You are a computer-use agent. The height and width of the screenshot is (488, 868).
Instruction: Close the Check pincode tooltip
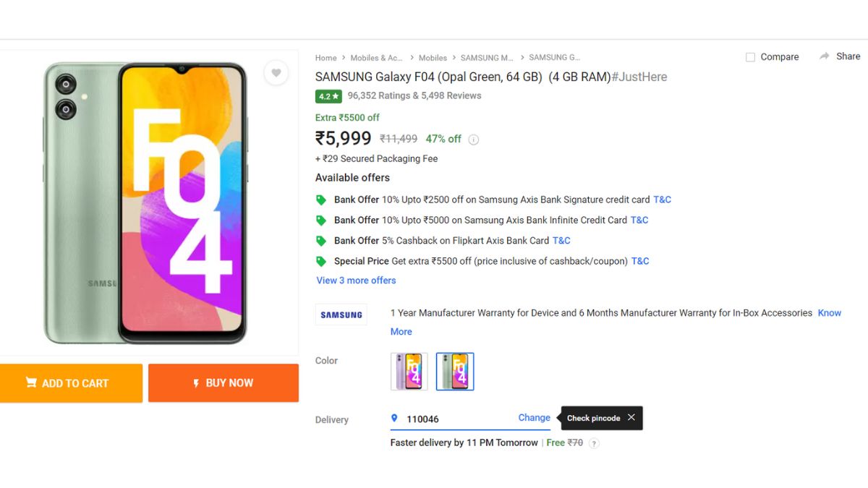631,417
